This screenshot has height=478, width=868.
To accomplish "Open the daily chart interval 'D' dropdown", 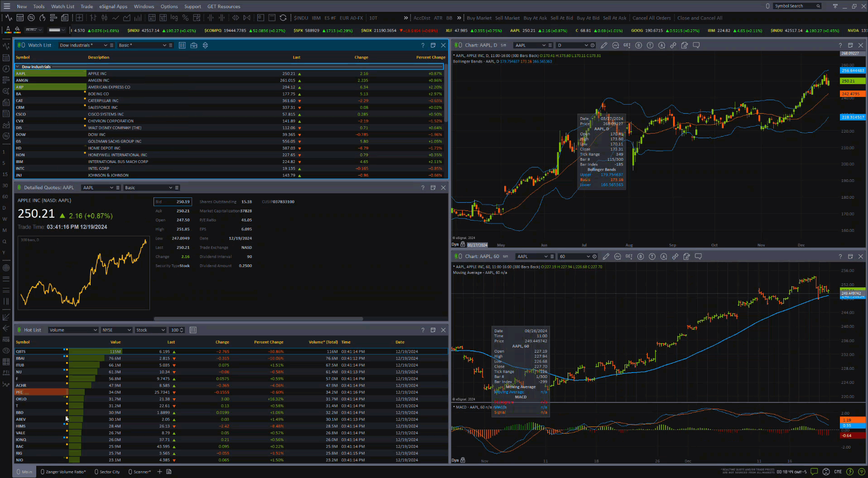I will coord(573,45).
